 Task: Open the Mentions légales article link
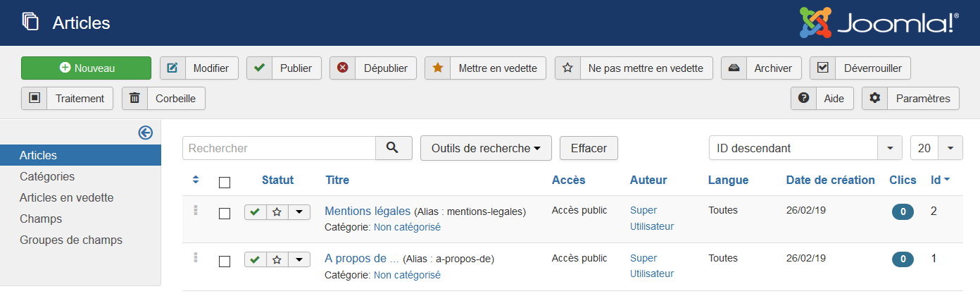coord(367,211)
